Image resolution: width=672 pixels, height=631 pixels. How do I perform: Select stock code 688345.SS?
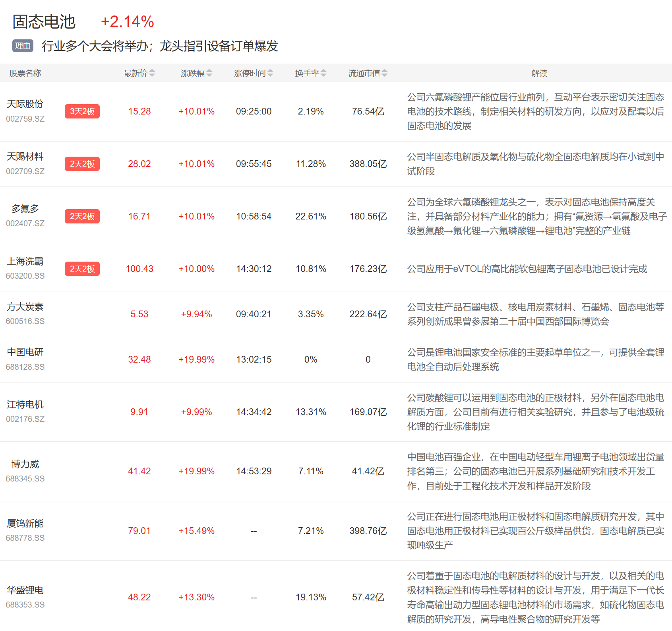pos(25,479)
